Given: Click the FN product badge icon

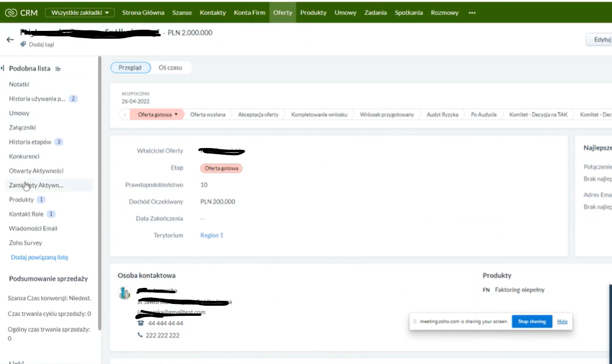Looking at the screenshot, I should [x=486, y=290].
